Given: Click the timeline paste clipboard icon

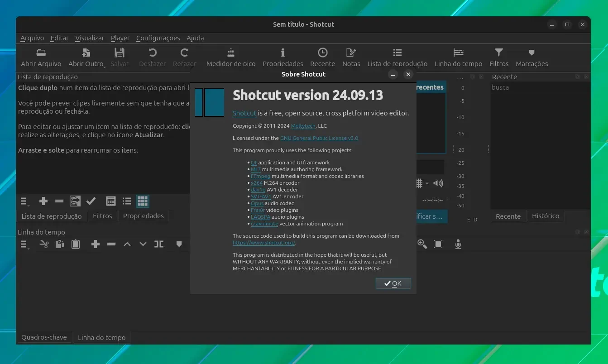Looking at the screenshot, I should click(x=76, y=244).
